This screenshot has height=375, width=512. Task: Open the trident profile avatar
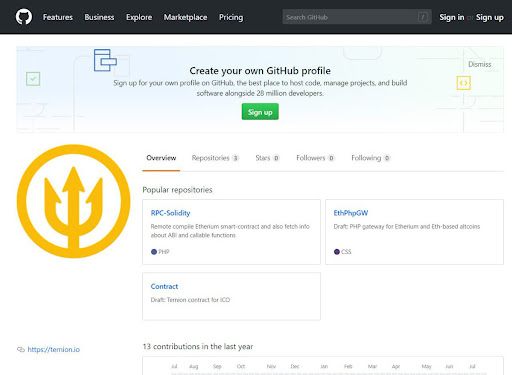(74, 201)
